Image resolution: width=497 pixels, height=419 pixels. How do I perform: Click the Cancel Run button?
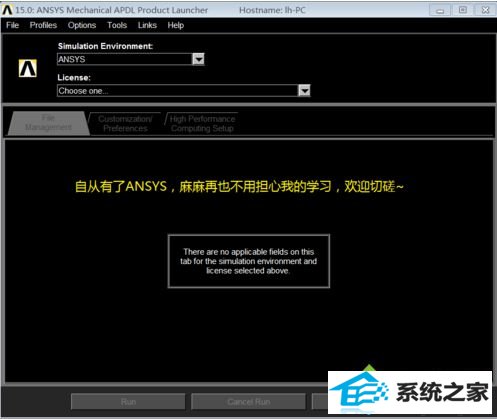[249, 402]
